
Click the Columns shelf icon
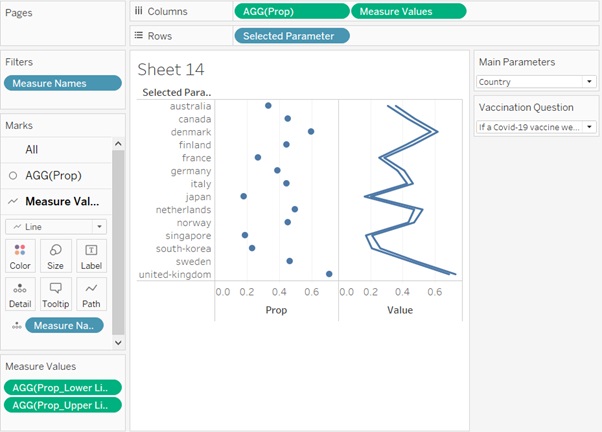[139, 11]
